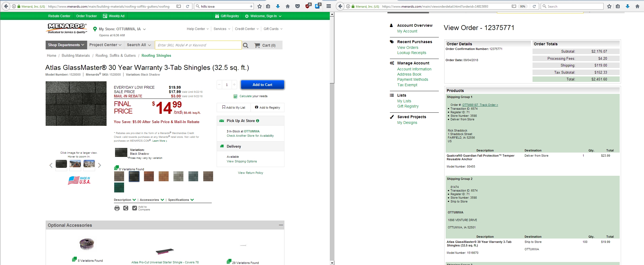Open the Pocket icon in left browser

(x=298, y=6)
